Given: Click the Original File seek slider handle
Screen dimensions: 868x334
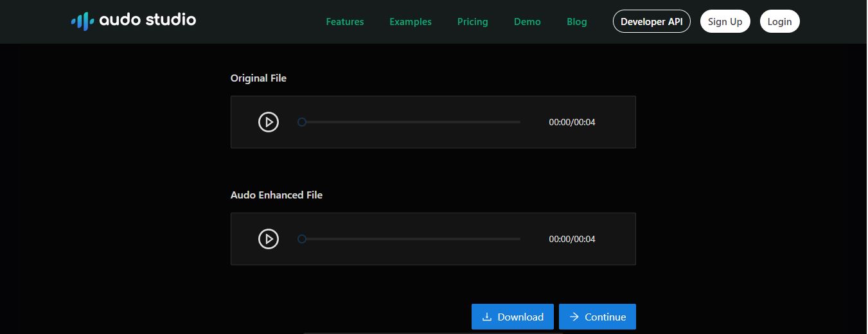Looking at the screenshot, I should click(x=301, y=122).
